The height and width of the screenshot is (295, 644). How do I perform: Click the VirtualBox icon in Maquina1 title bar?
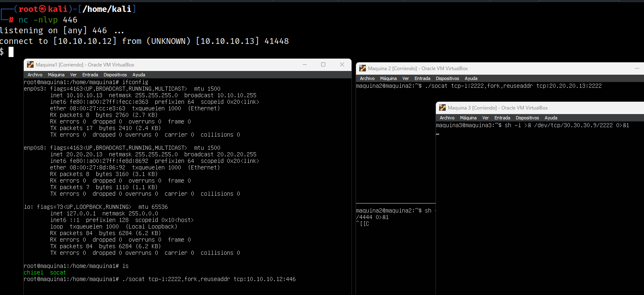[x=30, y=64]
